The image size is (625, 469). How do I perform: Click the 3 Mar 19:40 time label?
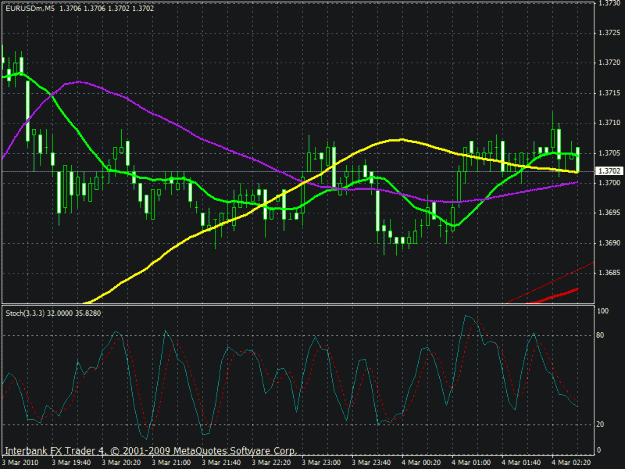point(71,463)
